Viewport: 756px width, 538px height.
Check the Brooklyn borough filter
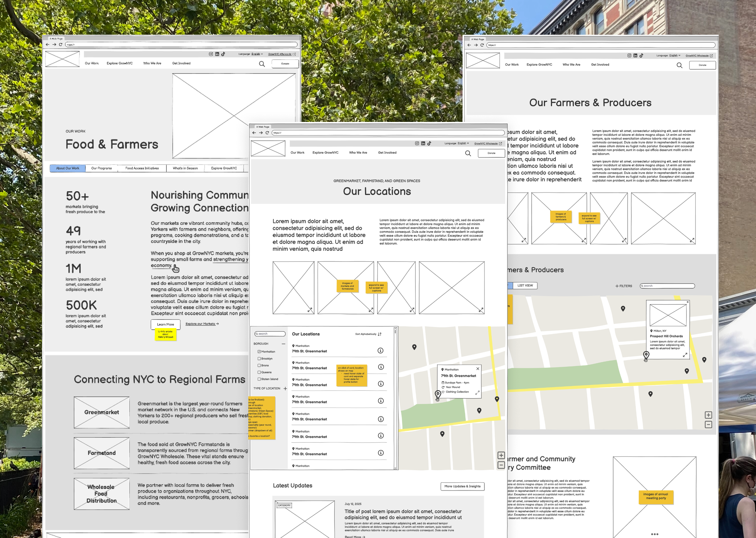pos(259,359)
